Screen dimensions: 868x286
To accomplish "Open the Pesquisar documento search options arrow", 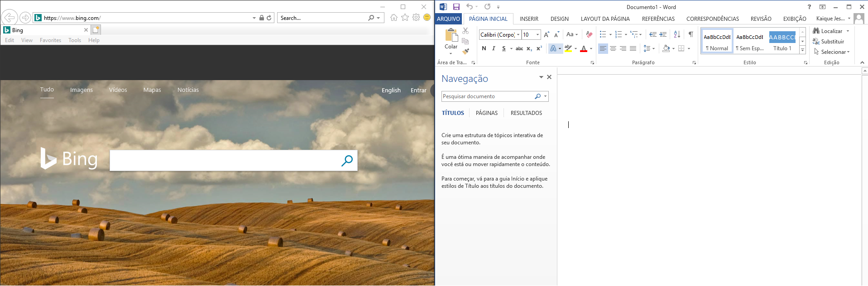I will (545, 96).
